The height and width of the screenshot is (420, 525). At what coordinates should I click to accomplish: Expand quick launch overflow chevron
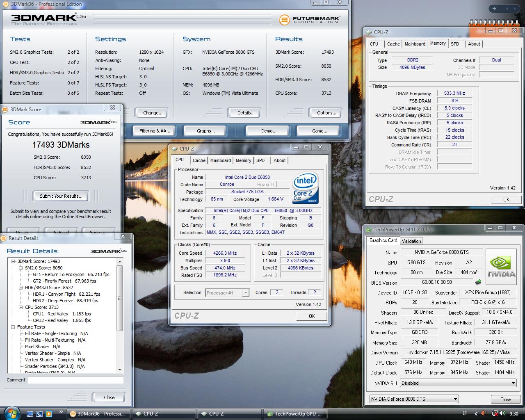coord(61,412)
